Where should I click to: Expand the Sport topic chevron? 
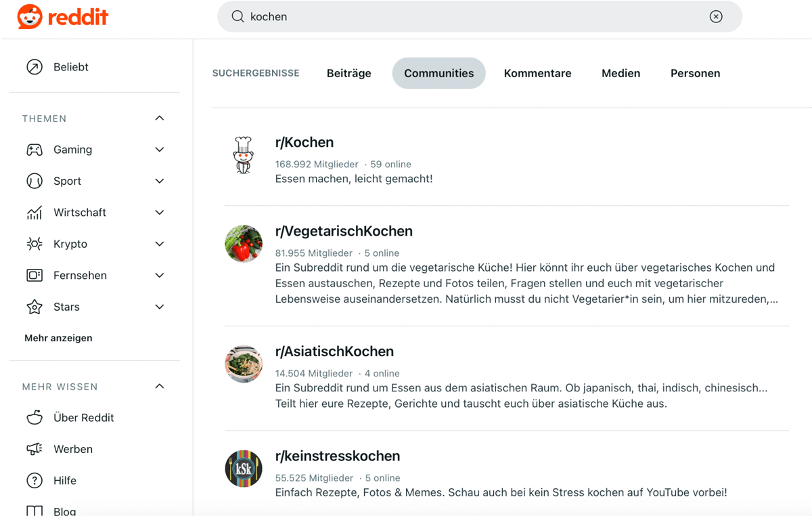[160, 181]
